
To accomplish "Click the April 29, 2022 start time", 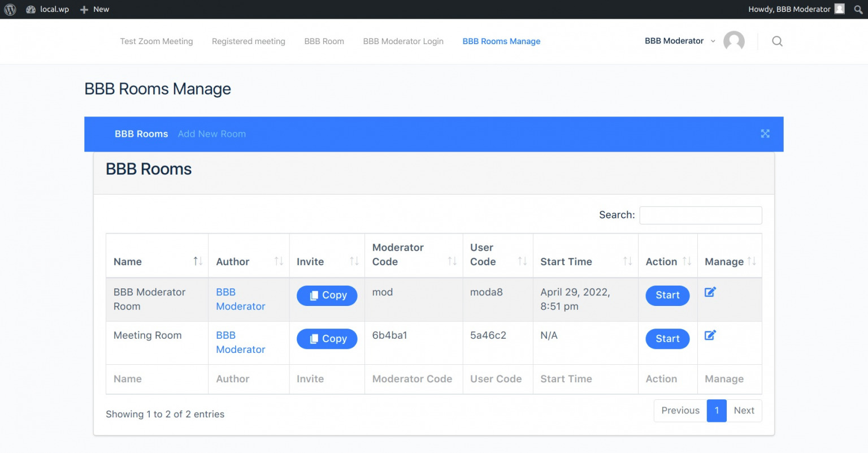I will pyautogui.click(x=575, y=299).
